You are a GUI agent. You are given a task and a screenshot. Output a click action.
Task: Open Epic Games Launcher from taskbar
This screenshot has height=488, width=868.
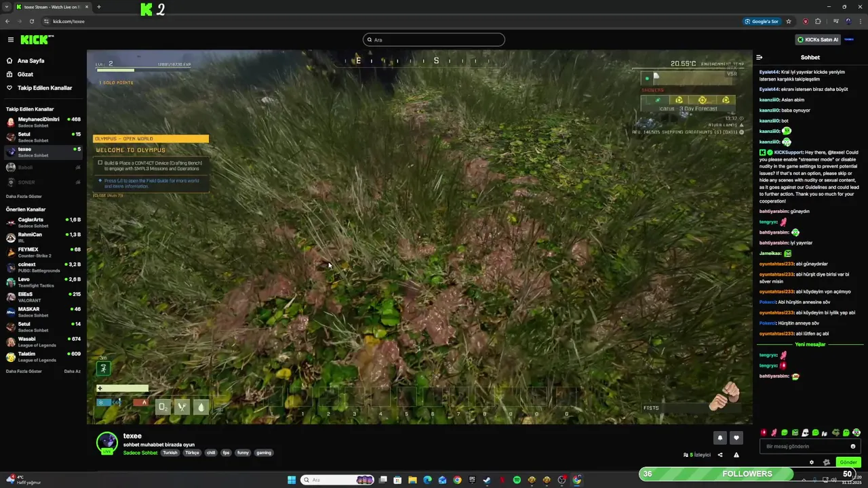click(472, 480)
